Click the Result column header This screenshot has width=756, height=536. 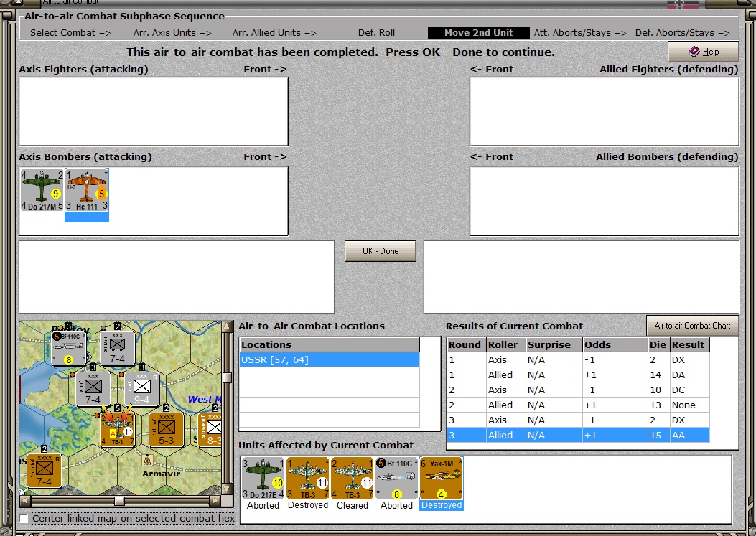tap(690, 344)
